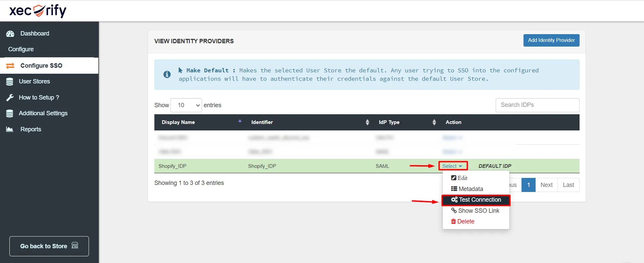Choose Test Connection menu entry

point(476,200)
